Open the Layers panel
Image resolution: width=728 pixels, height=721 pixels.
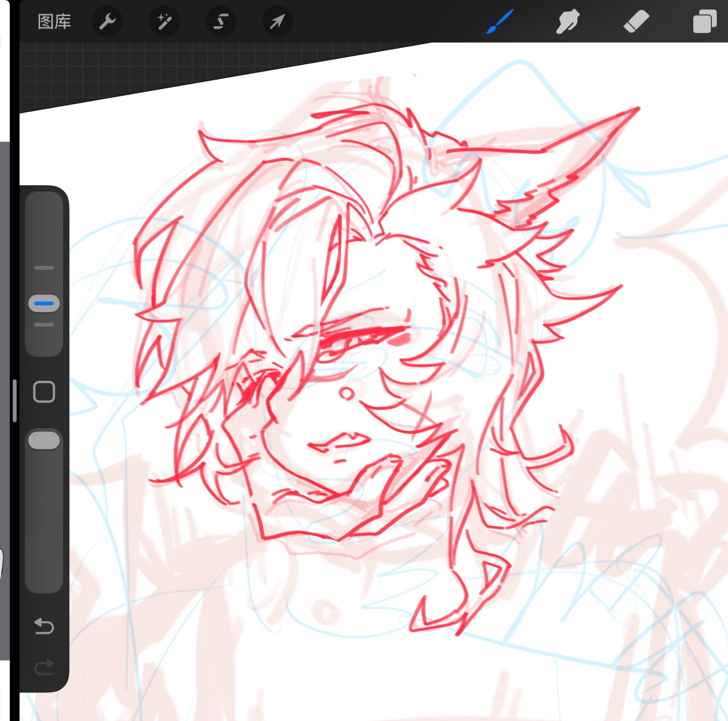coord(705,22)
